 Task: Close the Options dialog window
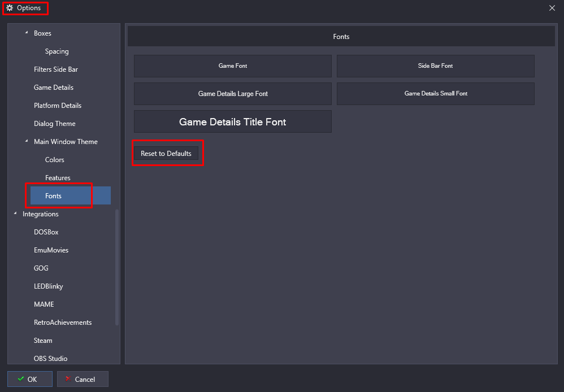(552, 8)
